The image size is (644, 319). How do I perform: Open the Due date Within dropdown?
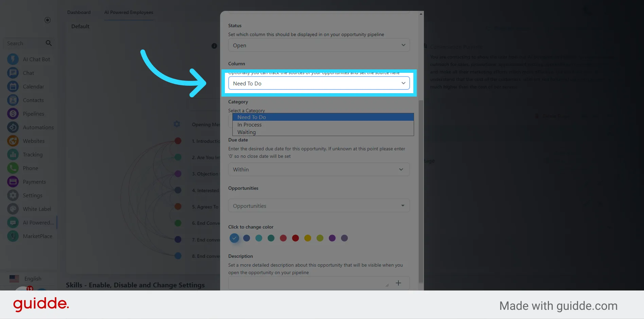319,169
